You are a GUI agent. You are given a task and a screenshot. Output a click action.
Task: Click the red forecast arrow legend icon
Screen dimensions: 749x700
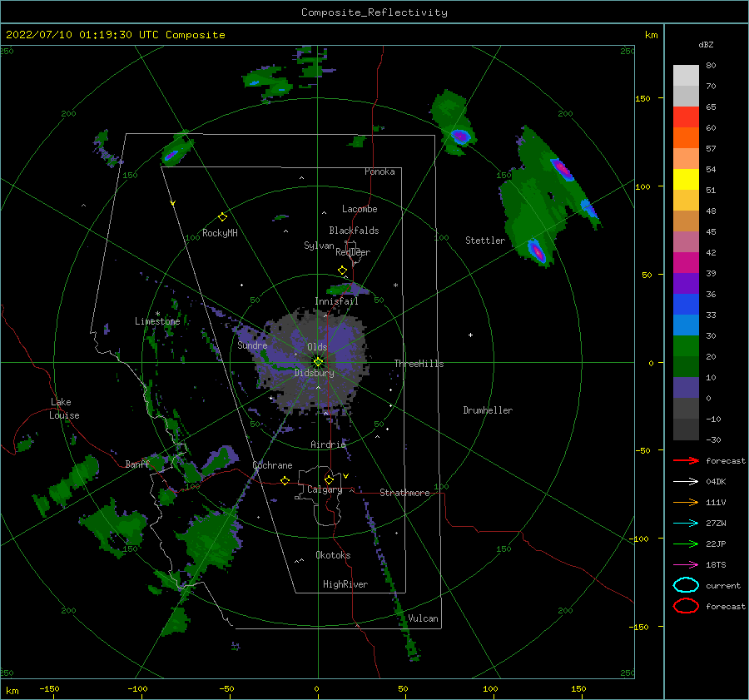point(686,460)
